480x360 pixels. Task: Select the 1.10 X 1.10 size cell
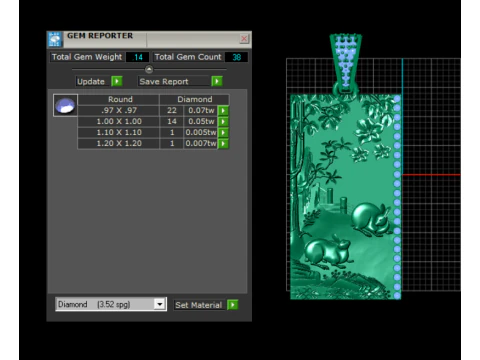119,132
